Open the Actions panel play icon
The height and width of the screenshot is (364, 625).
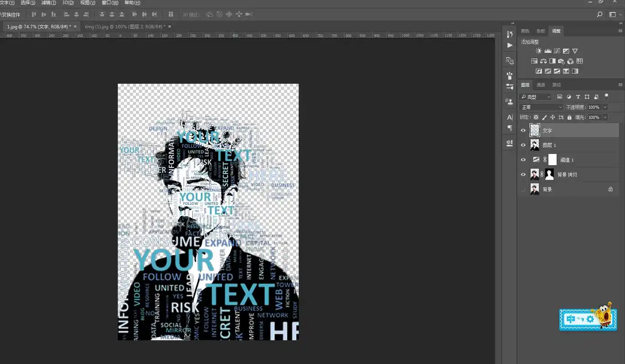coord(510,45)
